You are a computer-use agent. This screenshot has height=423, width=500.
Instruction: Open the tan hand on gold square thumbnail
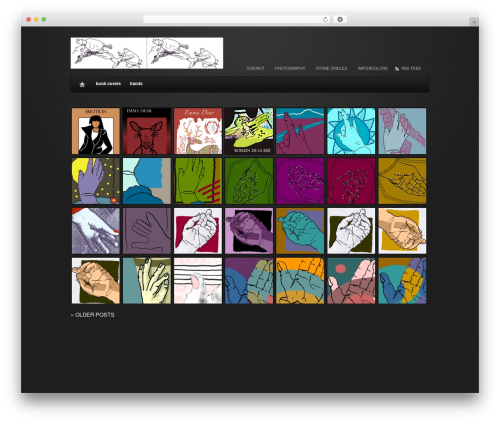click(402, 231)
